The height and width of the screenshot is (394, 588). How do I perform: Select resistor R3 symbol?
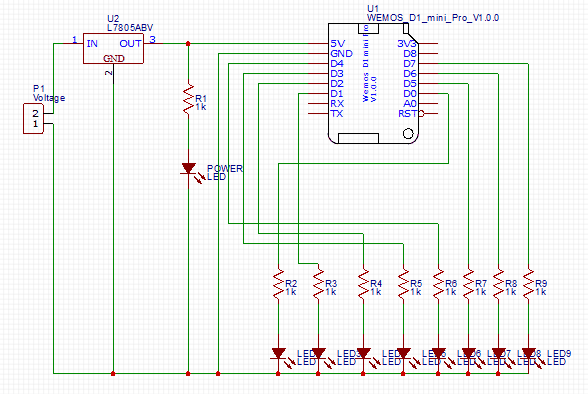[318, 284]
